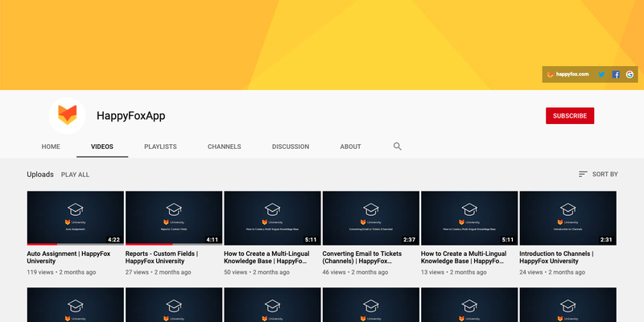This screenshot has height=322, width=644.
Task: Click '13 views • 2 months ago' text
Action: click(454, 272)
